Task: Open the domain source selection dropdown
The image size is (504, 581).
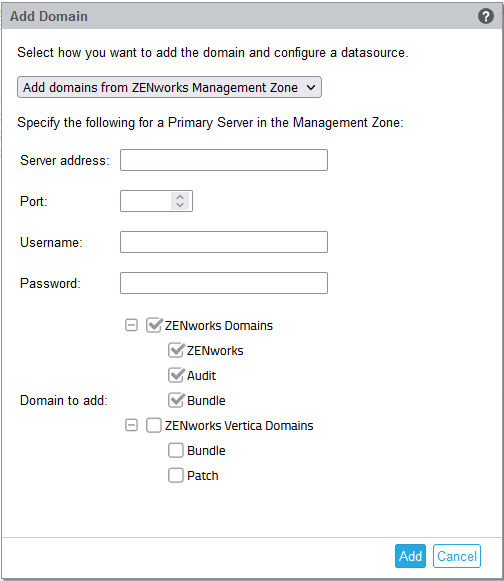Action: [169, 87]
